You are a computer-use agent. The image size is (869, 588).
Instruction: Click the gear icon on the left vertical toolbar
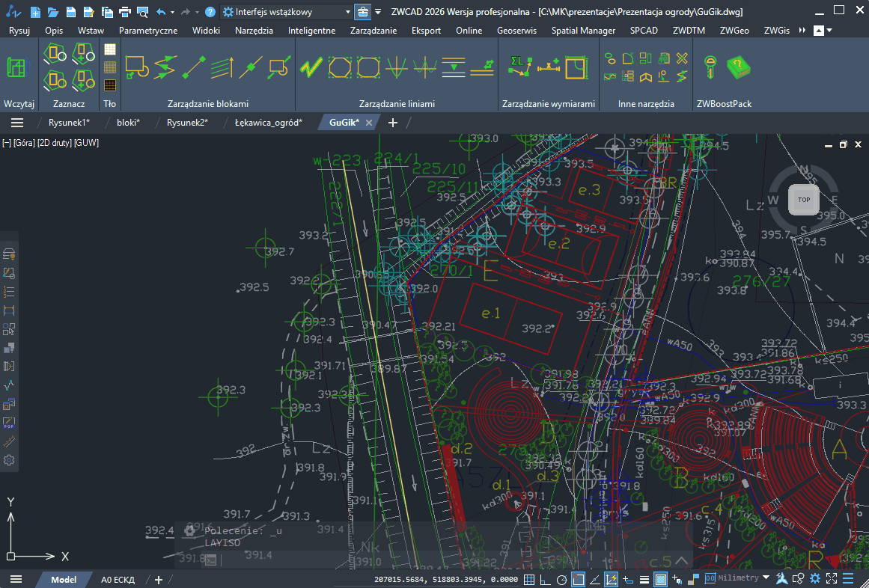pyautogui.click(x=9, y=460)
